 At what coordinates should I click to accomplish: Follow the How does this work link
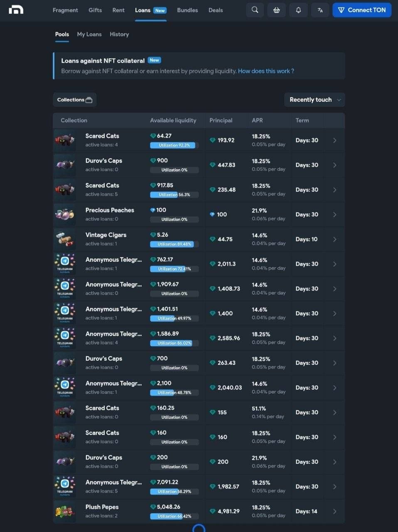[266, 71]
